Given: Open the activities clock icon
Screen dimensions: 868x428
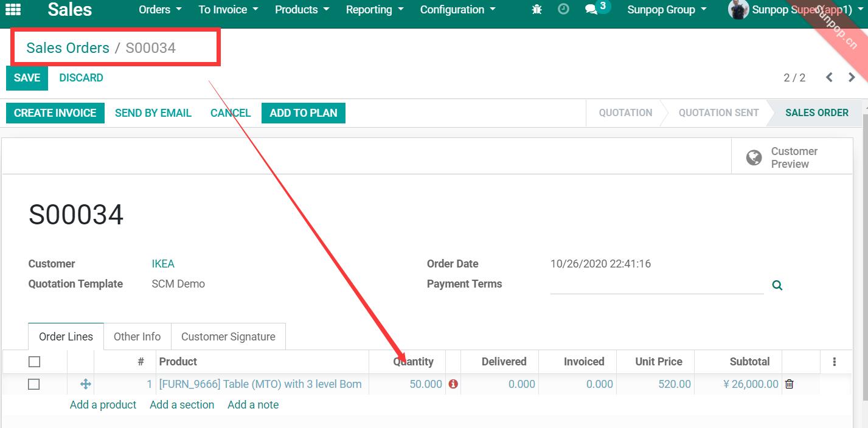Looking at the screenshot, I should point(563,9).
